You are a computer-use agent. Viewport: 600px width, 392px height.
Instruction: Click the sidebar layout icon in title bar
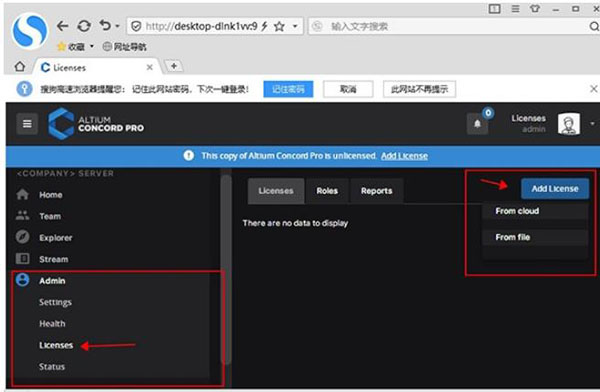(494, 8)
